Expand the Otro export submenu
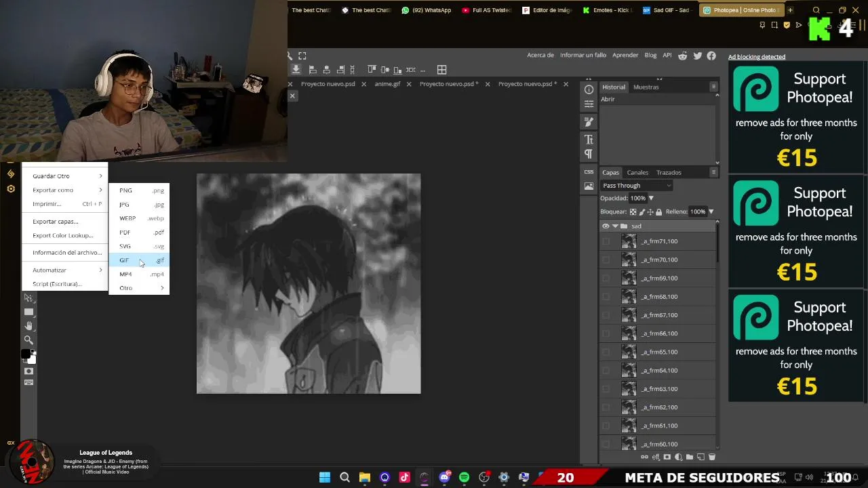This screenshot has height=488, width=868. coord(139,288)
